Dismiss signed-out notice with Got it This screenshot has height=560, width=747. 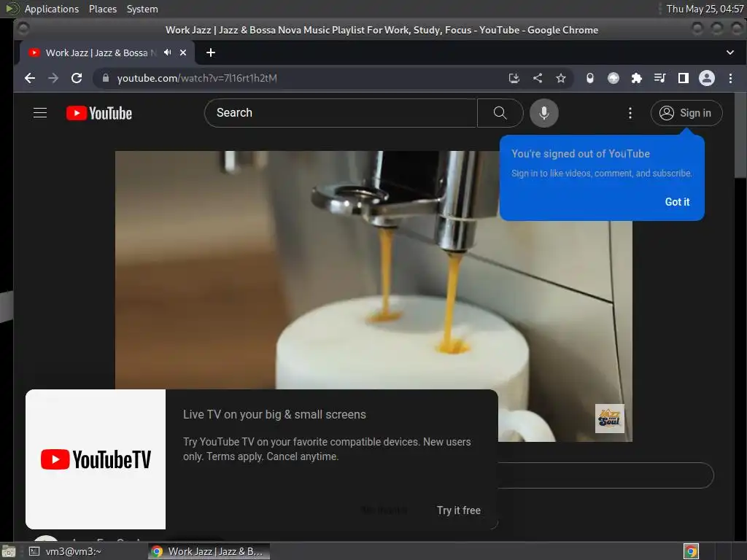677,202
